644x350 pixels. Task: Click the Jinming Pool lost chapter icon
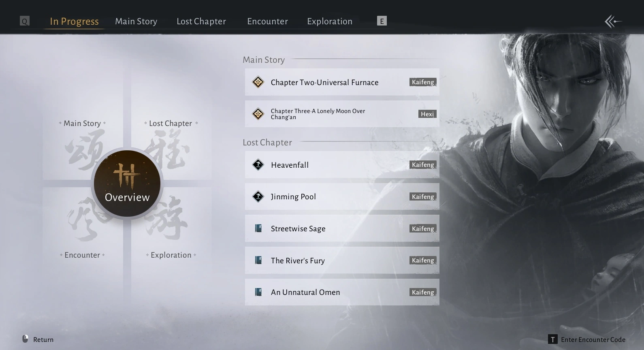click(258, 197)
